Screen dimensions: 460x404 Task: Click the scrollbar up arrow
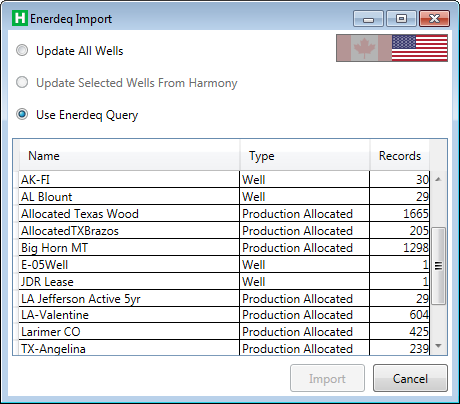coord(439,179)
